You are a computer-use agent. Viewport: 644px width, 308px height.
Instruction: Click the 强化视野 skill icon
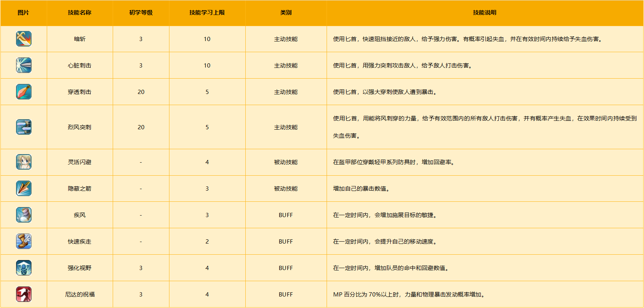pos(24,268)
